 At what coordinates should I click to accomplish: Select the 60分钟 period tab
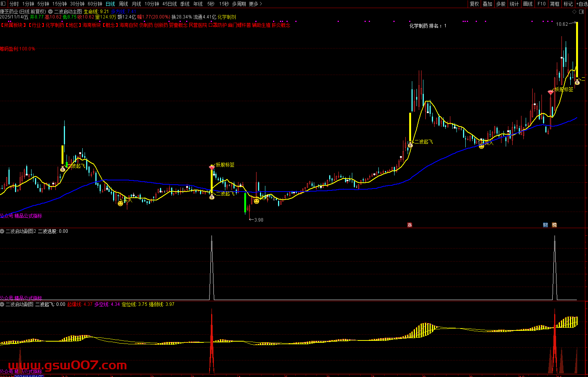(95, 4)
